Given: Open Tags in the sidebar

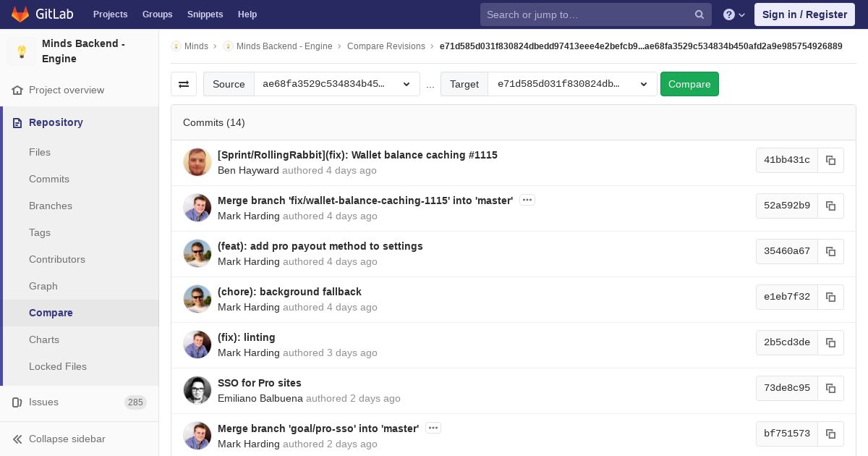Looking at the screenshot, I should 40,232.
